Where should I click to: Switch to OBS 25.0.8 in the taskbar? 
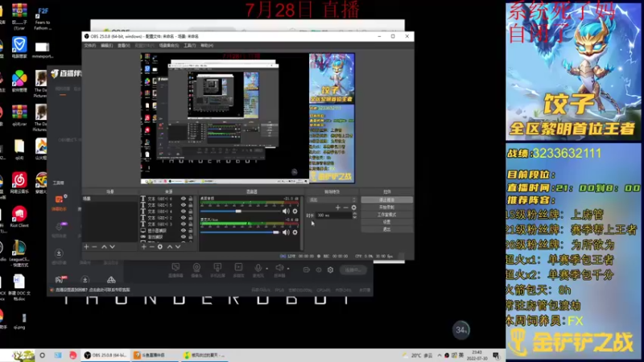pyautogui.click(x=105, y=355)
